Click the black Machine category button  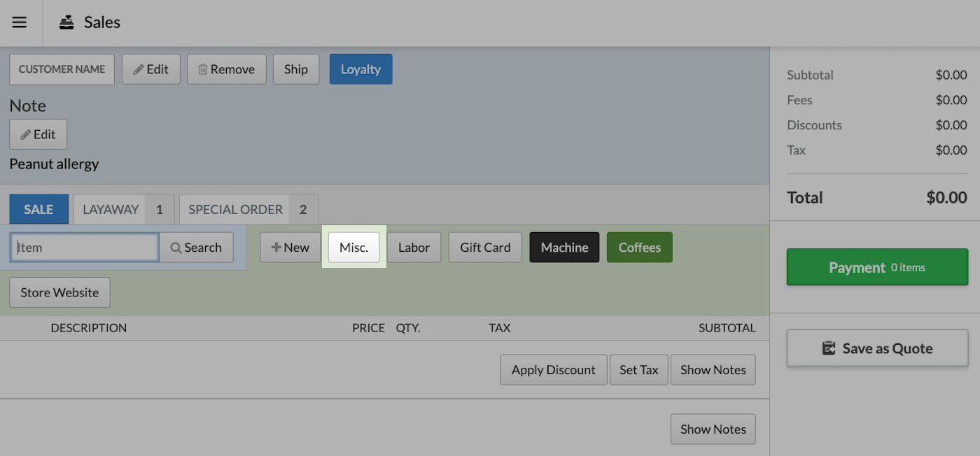point(564,248)
